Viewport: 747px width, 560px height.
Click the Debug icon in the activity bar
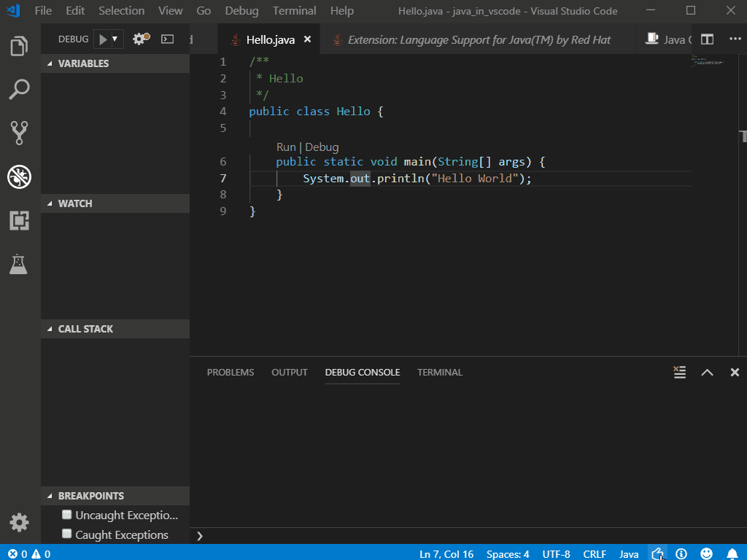pyautogui.click(x=19, y=176)
